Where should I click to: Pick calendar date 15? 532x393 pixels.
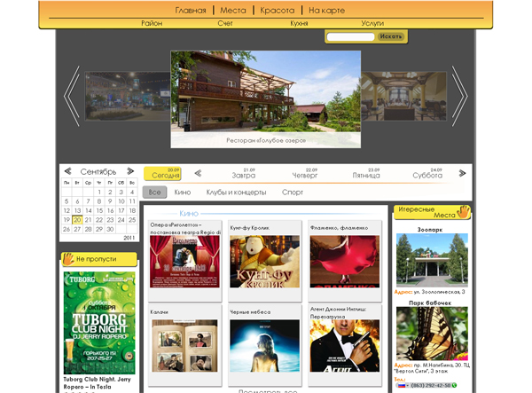tap(99, 211)
